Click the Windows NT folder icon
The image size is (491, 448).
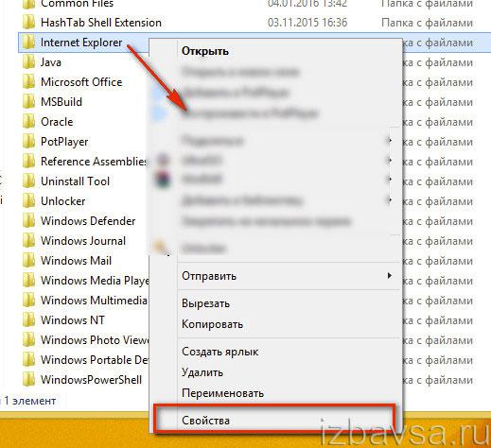click(28, 320)
